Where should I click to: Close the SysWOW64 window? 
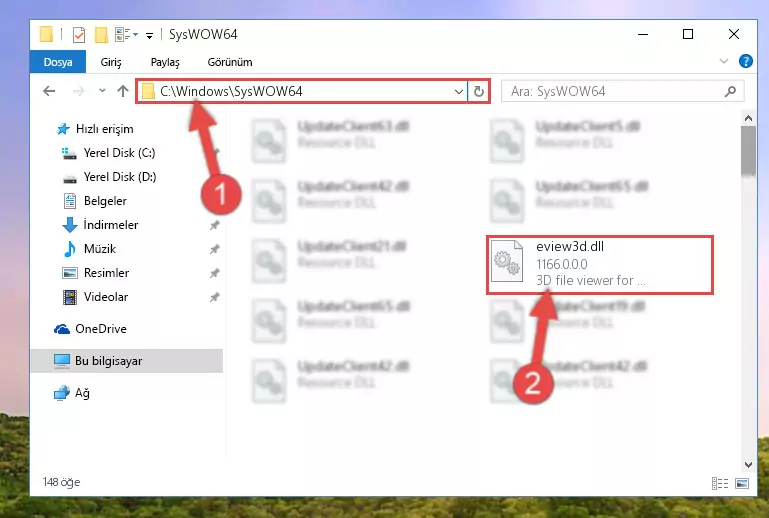(x=734, y=34)
